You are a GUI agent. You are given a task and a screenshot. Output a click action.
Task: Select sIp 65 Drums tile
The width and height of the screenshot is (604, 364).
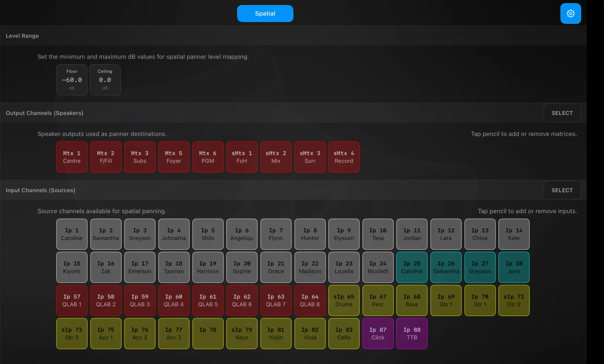click(x=344, y=300)
